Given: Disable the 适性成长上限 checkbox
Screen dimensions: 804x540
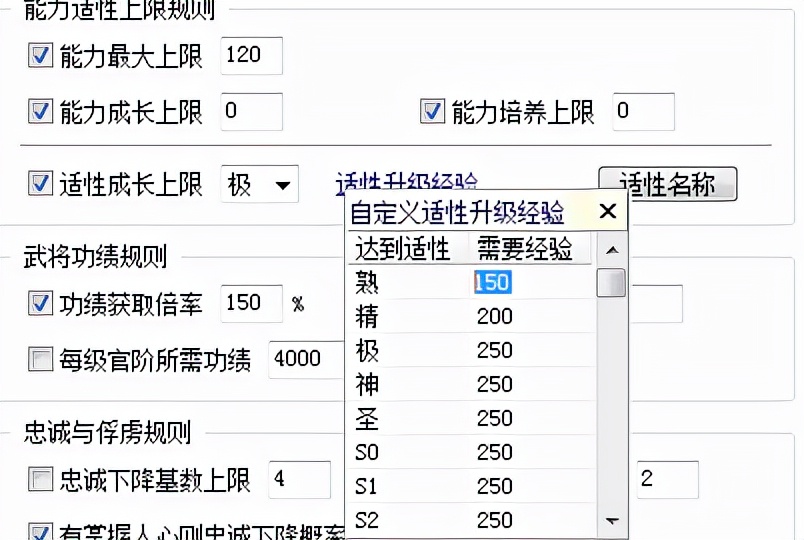Looking at the screenshot, I should click(x=40, y=184).
